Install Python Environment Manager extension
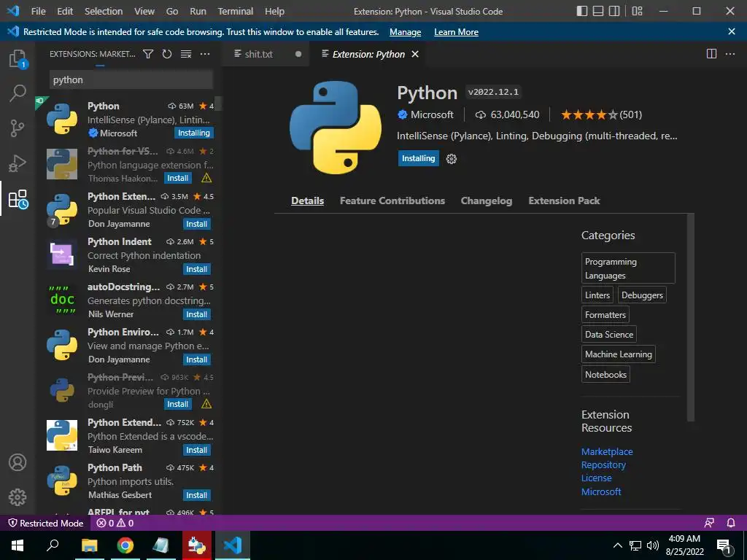Screen dimensions: 747x560 [x=197, y=359]
